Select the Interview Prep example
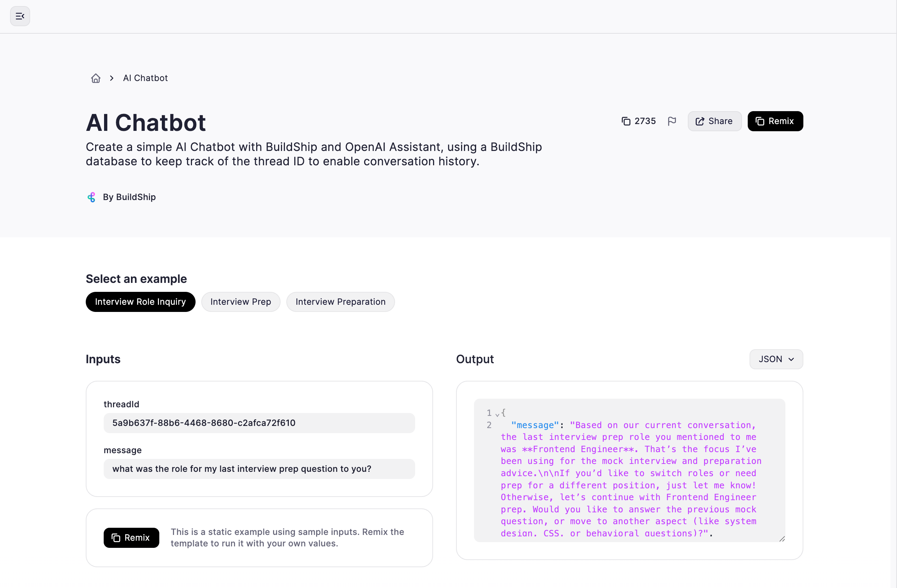This screenshot has width=897, height=588. click(x=240, y=302)
